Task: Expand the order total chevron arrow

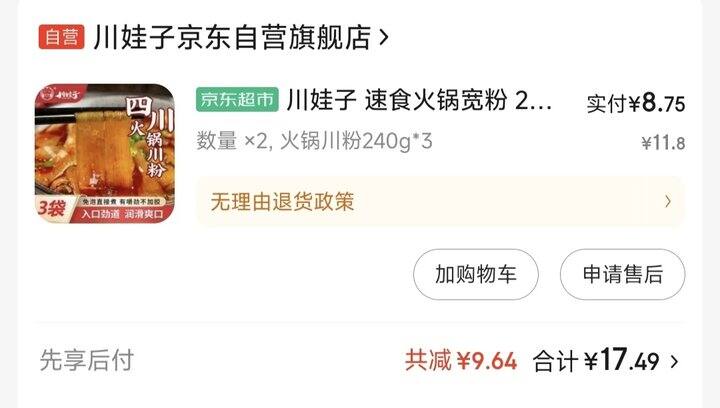Action: pos(674,361)
